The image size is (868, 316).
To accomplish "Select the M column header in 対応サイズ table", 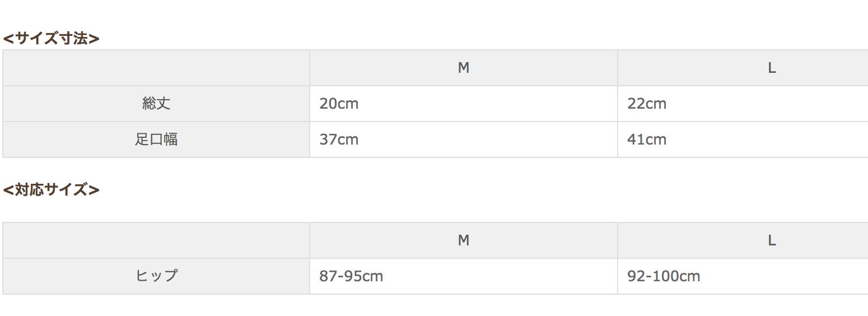I will (x=463, y=240).
